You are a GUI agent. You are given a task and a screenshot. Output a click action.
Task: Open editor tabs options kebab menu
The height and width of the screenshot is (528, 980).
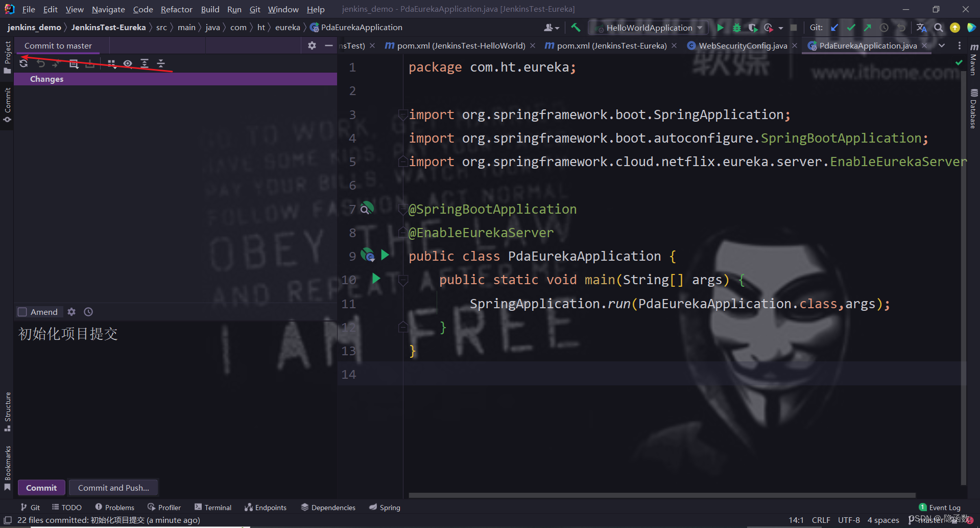pos(960,45)
